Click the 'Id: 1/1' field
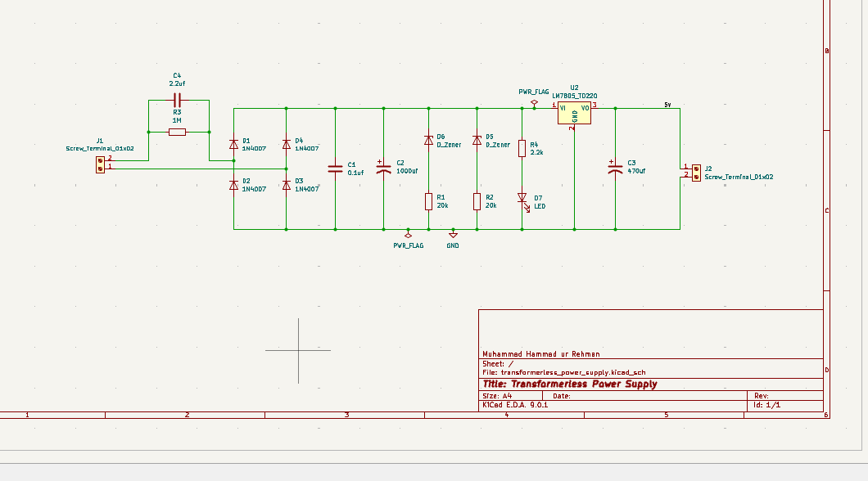868x481 pixels. point(766,405)
